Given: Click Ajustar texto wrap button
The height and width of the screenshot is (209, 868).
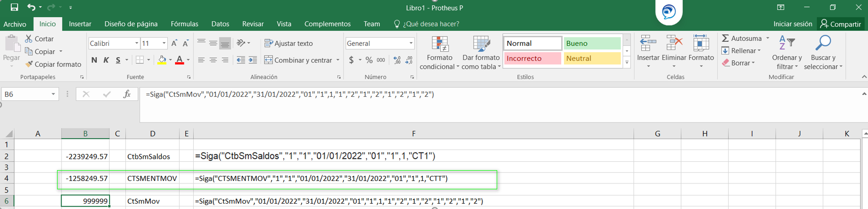Looking at the screenshot, I should point(289,43).
